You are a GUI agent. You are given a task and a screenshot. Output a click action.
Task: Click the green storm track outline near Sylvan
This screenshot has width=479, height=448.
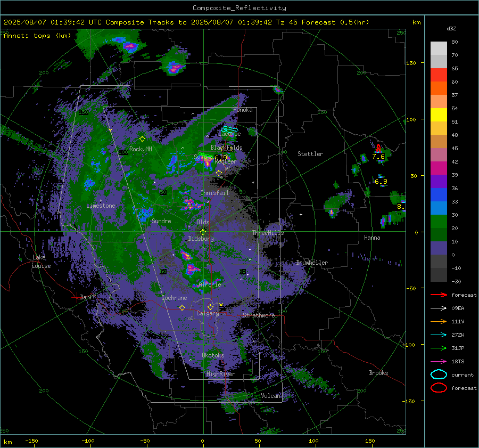pyautogui.click(x=205, y=156)
